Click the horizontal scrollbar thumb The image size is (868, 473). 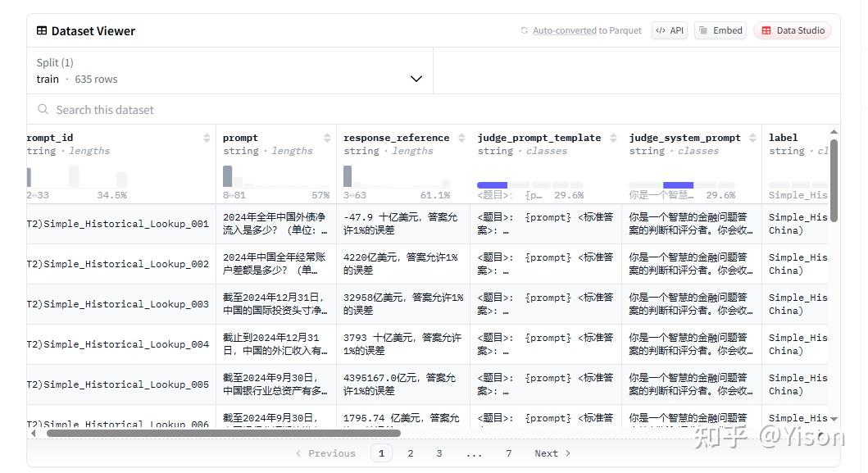(224, 433)
